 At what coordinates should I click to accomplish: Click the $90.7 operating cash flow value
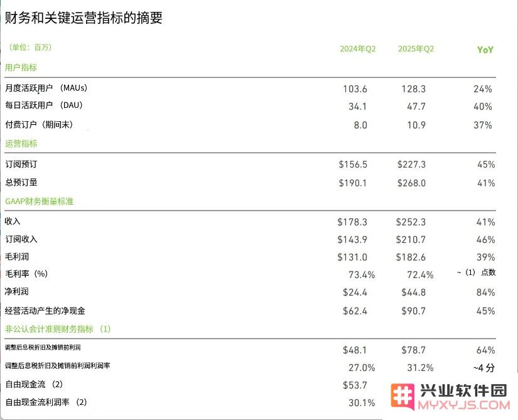[413, 311]
